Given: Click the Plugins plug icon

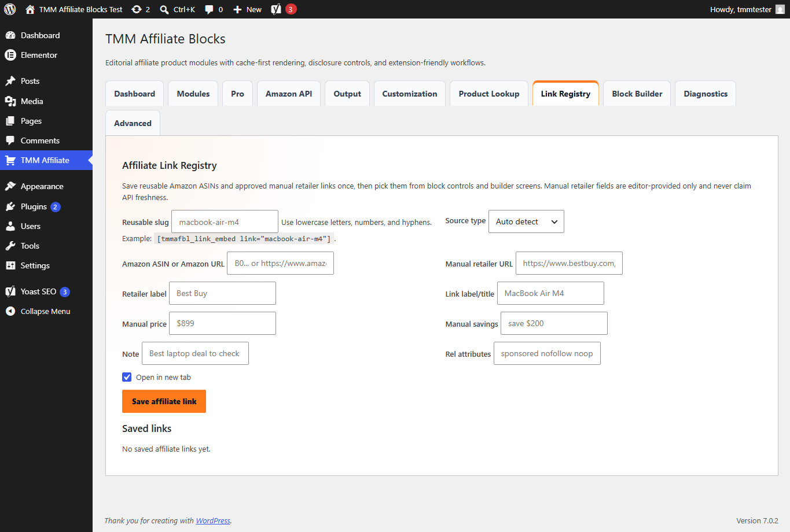Looking at the screenshot, I should coord(10,206).
